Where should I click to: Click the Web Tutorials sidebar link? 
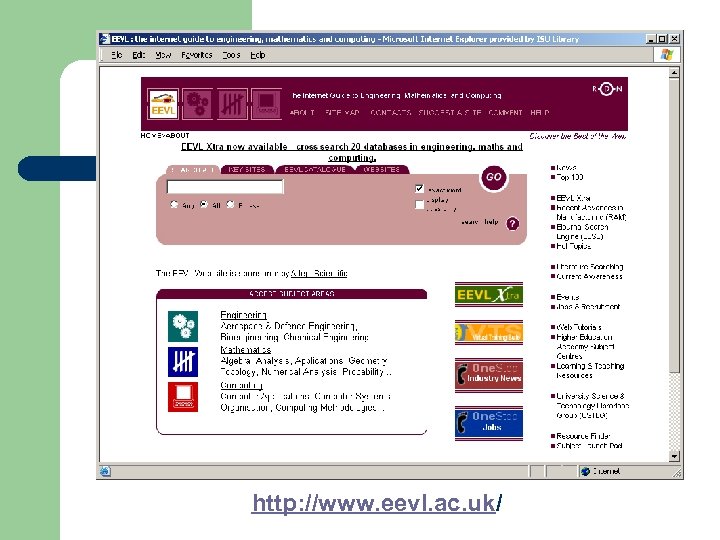(579, 327)
